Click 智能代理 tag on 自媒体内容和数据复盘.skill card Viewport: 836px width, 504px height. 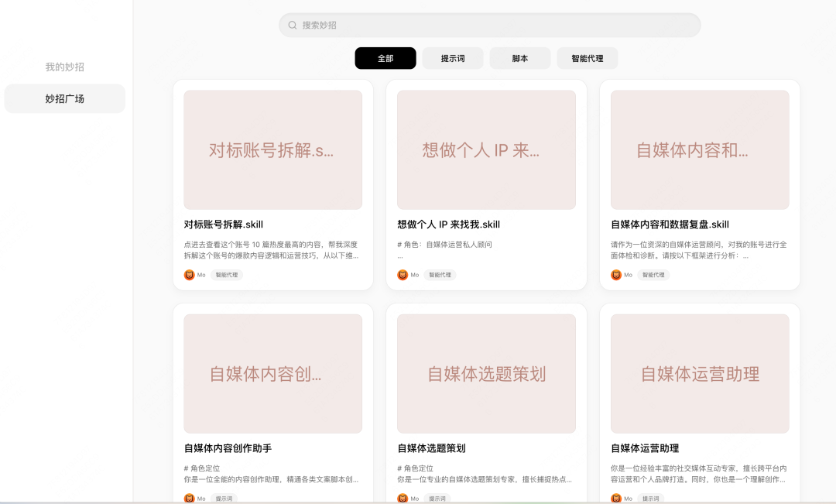653,275
